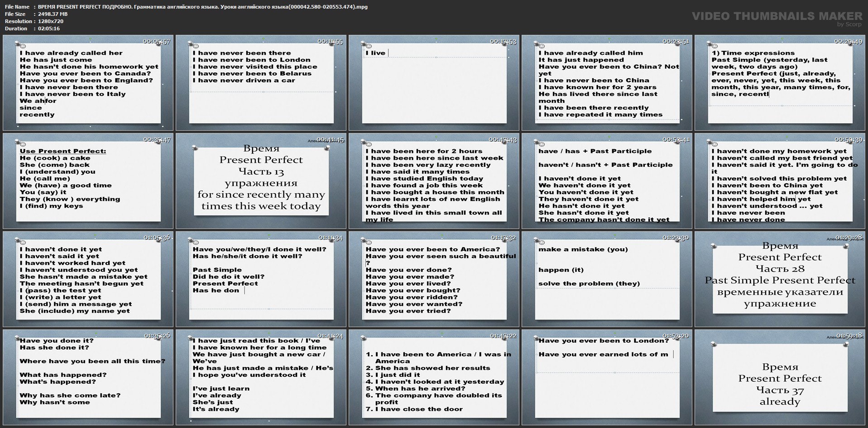Open the thumbnail stamped 01:53:20
868x428 pixels.
[607, 377]
